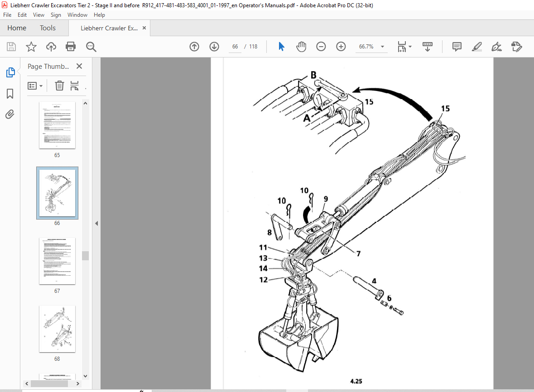Screen dimensions: 534x392
Task: Click the thumbnails horizontal scrollbar handle
Action: pyautogui.click(x=49, y=383)
